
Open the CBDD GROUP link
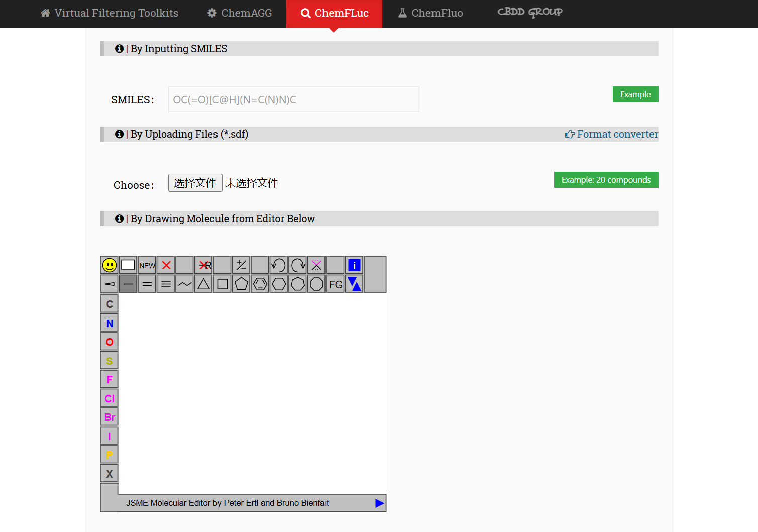530,12
